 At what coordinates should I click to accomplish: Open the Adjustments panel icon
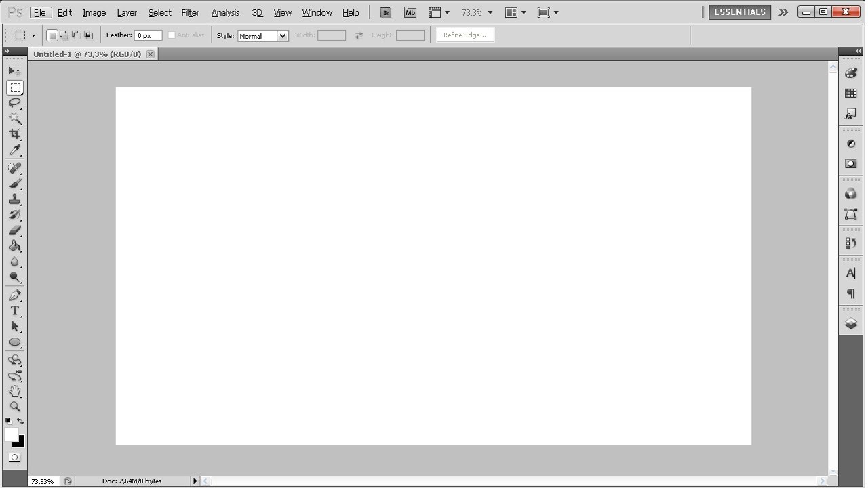coord(851,144)
